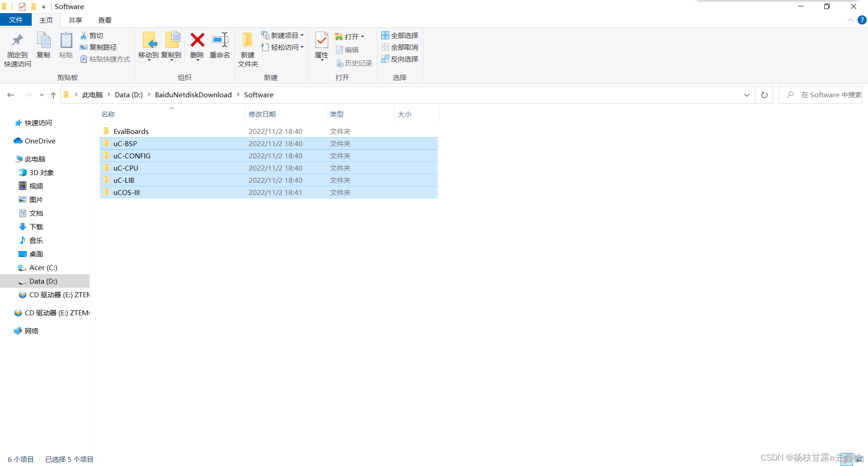The height and width of the screenshot is (466, 868).
Task: Go back with the left arrow
Action: (x=11, y=95)
